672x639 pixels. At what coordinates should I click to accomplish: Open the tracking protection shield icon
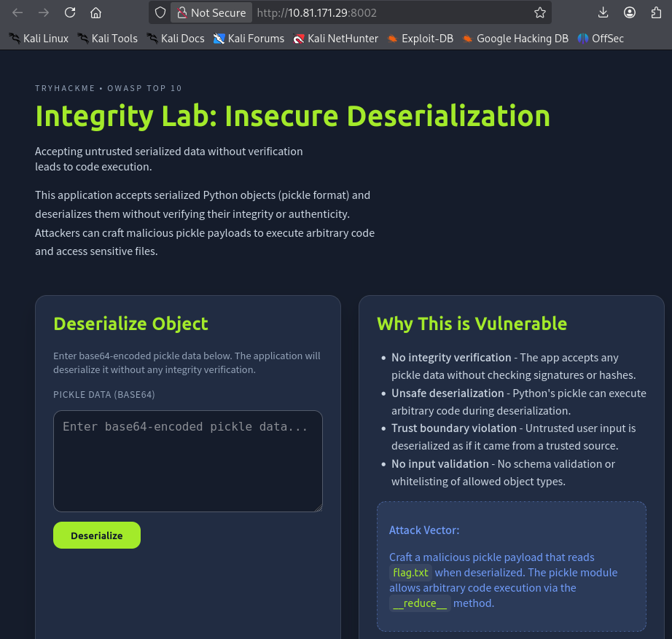pyautogui.click(x=160, y=13)
